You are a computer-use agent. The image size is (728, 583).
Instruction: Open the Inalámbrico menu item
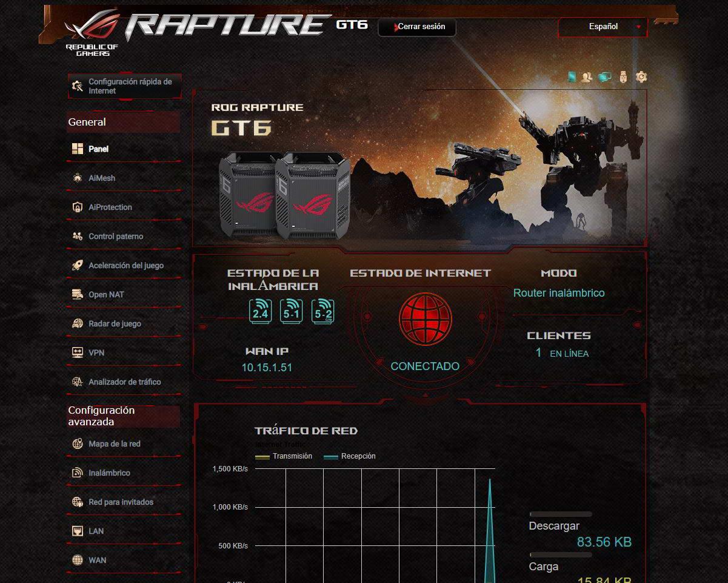coord(124,473)
